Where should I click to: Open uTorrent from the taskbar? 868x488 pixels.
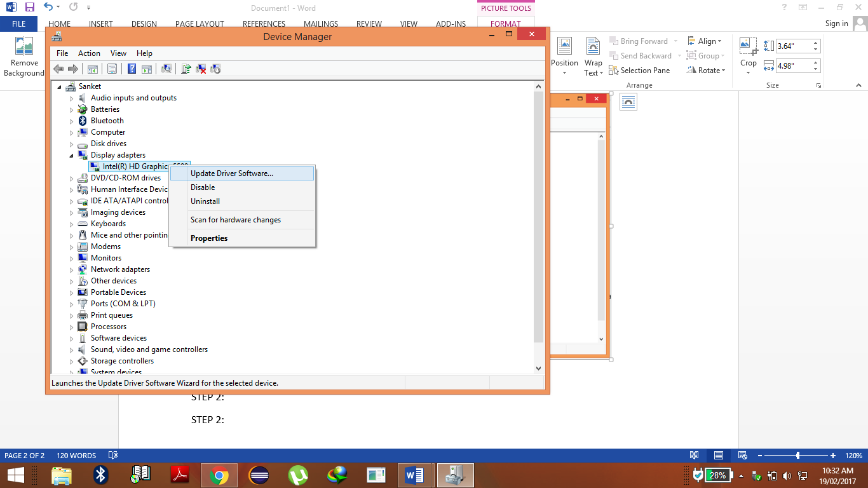[298, 475]
